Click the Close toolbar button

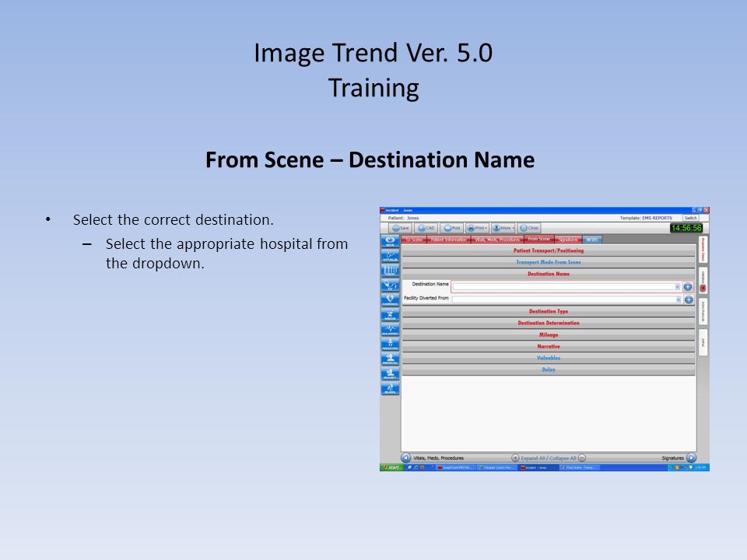pyautogui.click(x=529, y=228)
